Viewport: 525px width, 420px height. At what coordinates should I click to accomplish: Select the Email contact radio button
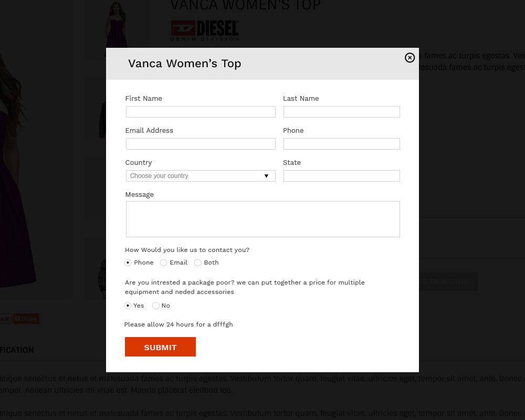point(163,262)
